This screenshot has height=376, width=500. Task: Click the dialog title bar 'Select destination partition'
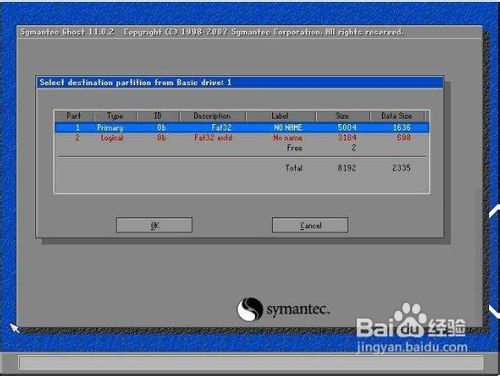point(240,82)
